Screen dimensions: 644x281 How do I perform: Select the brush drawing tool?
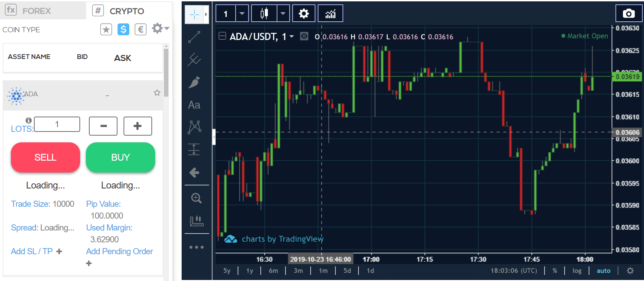[194, 82]
